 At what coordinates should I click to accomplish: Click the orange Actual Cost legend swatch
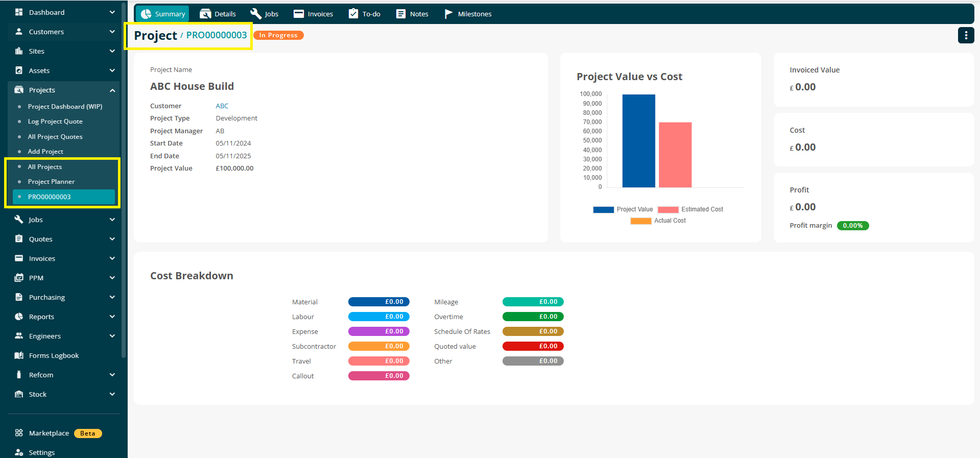pyautogui.click(x=641, y=221)
